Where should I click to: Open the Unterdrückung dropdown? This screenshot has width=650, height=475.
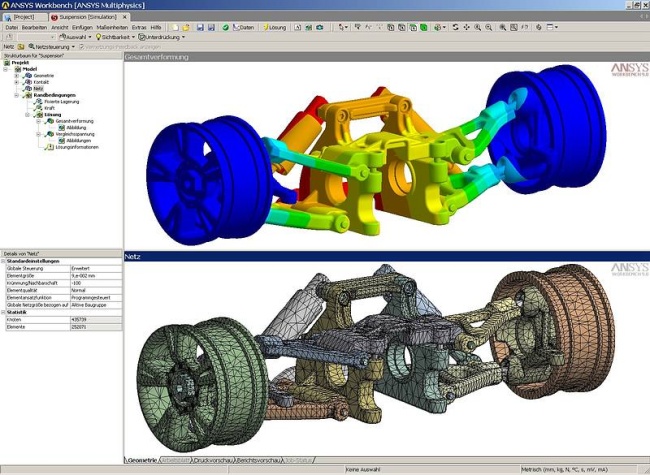(162, 37)
